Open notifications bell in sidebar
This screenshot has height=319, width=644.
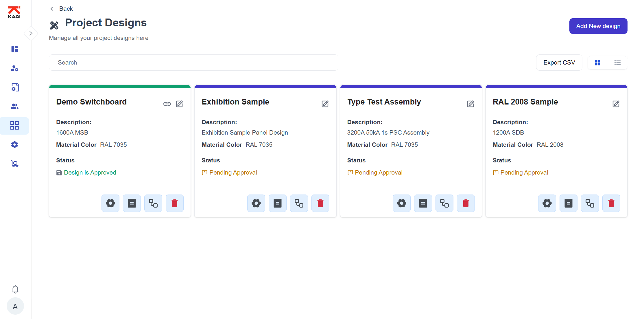click(x=15, y=289)
